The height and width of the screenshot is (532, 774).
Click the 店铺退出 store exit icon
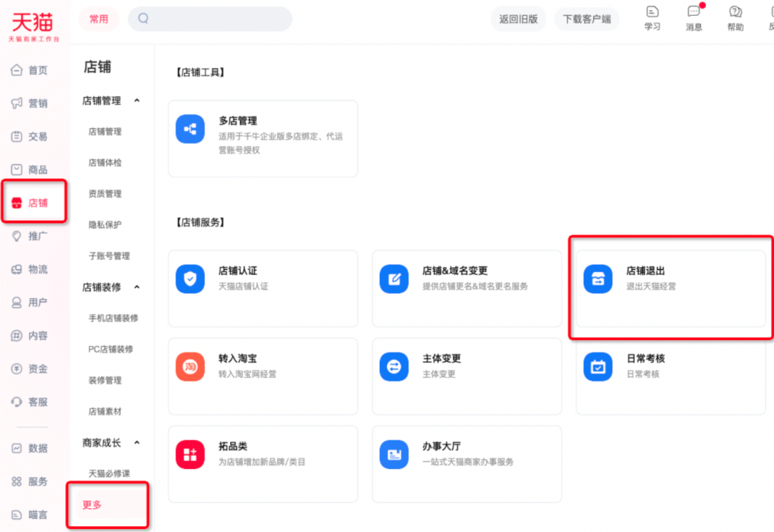tap(598, 279)
